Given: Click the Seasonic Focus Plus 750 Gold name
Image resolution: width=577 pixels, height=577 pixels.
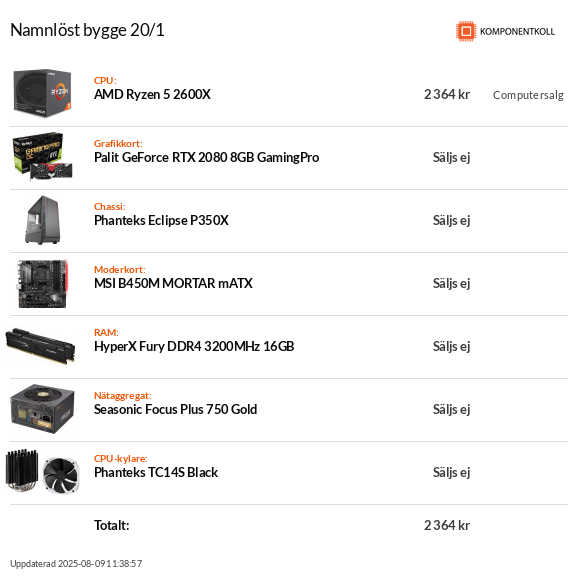Looking at the screenshot, I should click(x=176, y=410).
